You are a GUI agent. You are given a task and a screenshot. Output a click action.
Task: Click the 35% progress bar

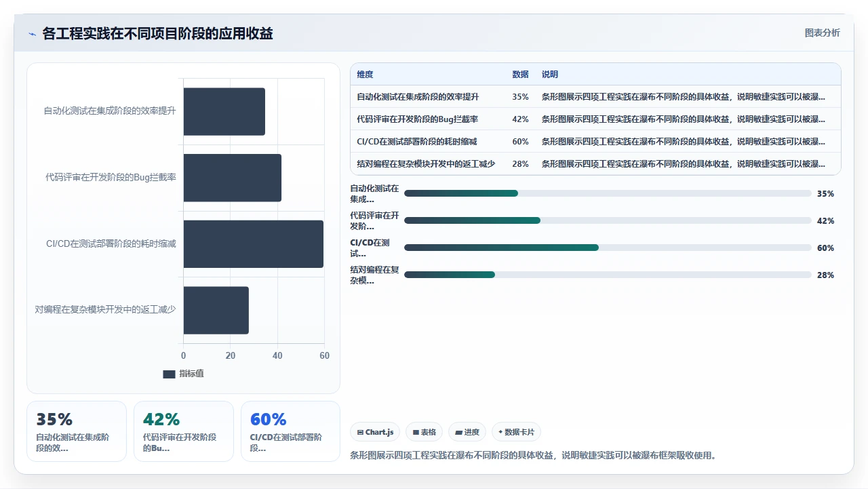(x=608, y=193)
